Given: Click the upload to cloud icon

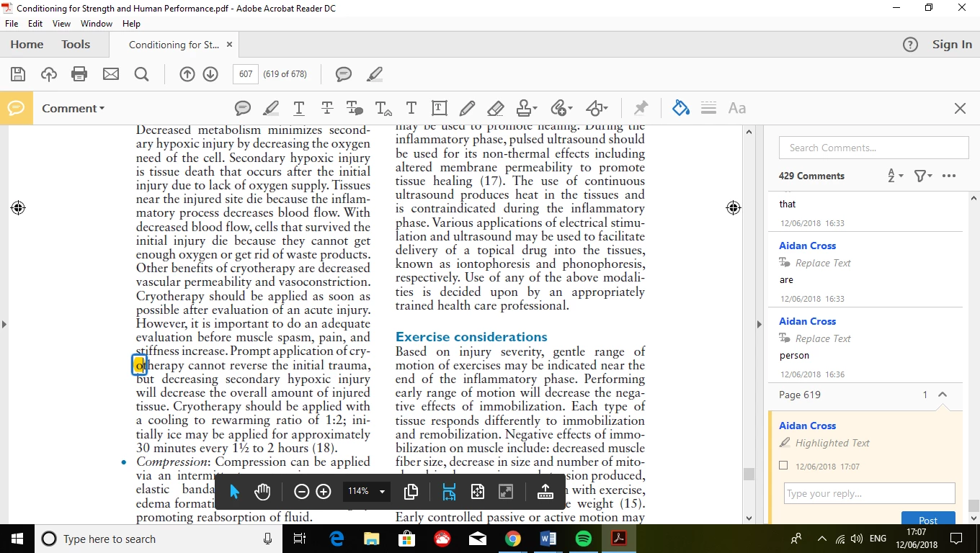Looking at the screenshot, I should click(49, 74).
